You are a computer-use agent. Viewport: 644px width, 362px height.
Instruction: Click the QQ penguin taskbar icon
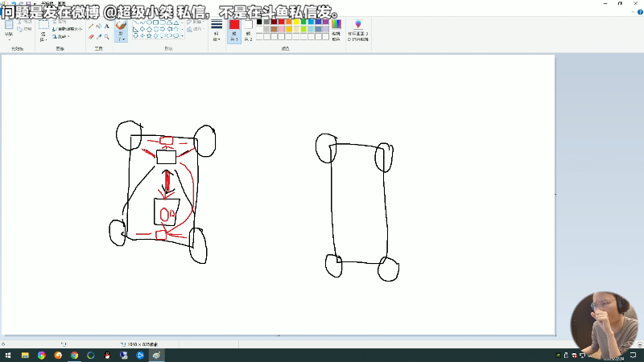pyautogui.click(x=107, y=356)
